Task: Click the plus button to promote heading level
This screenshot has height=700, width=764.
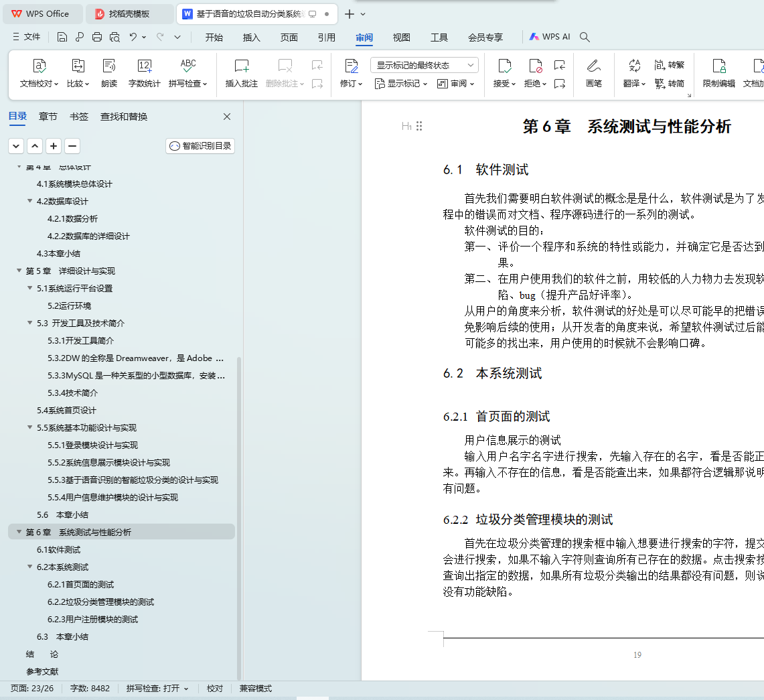Action: point(54,146)
